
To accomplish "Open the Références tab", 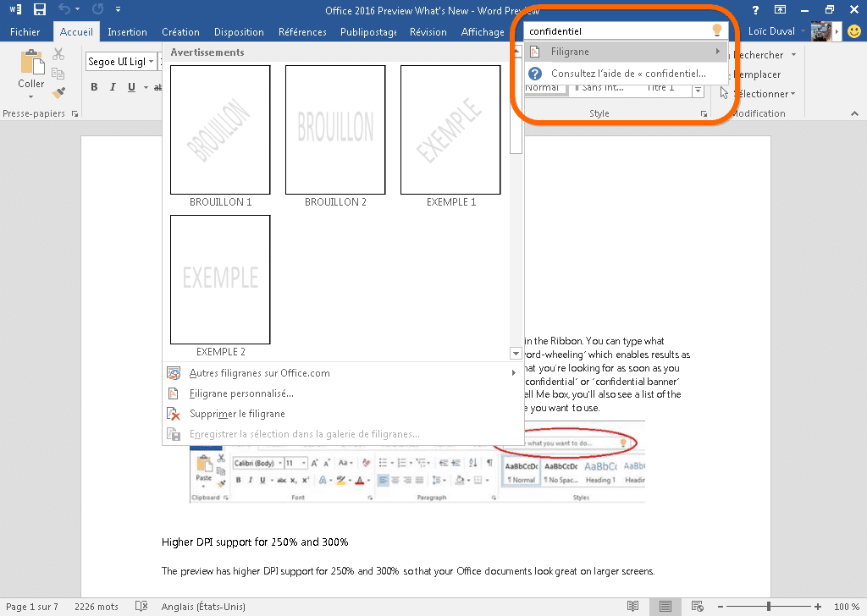I will [x=302, y=32].
